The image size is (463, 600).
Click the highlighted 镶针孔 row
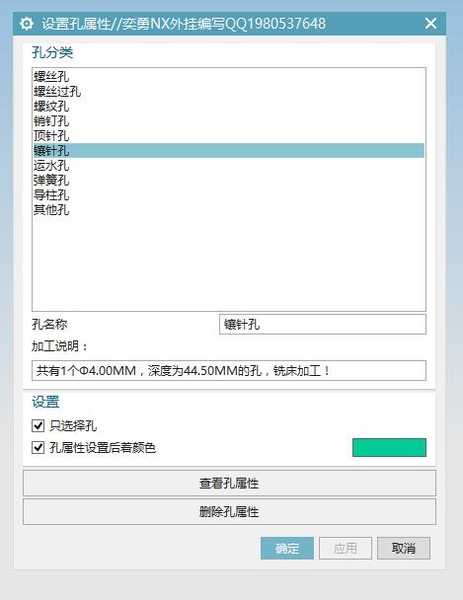pos(228,150)
